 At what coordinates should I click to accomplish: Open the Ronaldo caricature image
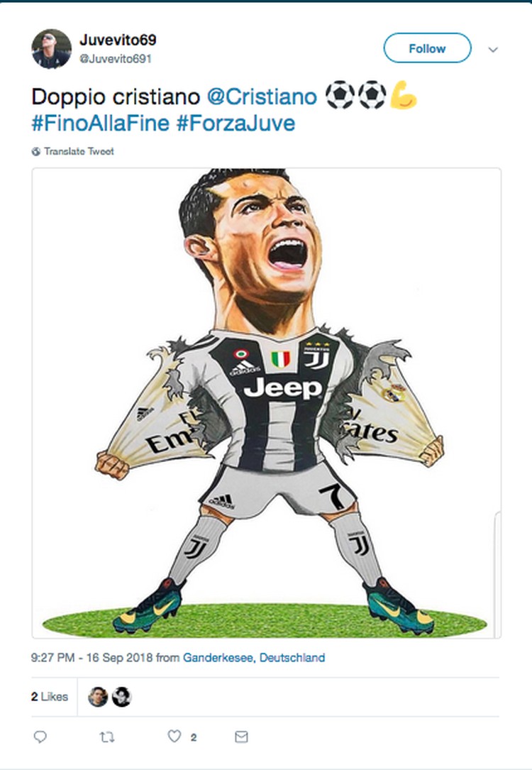[267, 403]
